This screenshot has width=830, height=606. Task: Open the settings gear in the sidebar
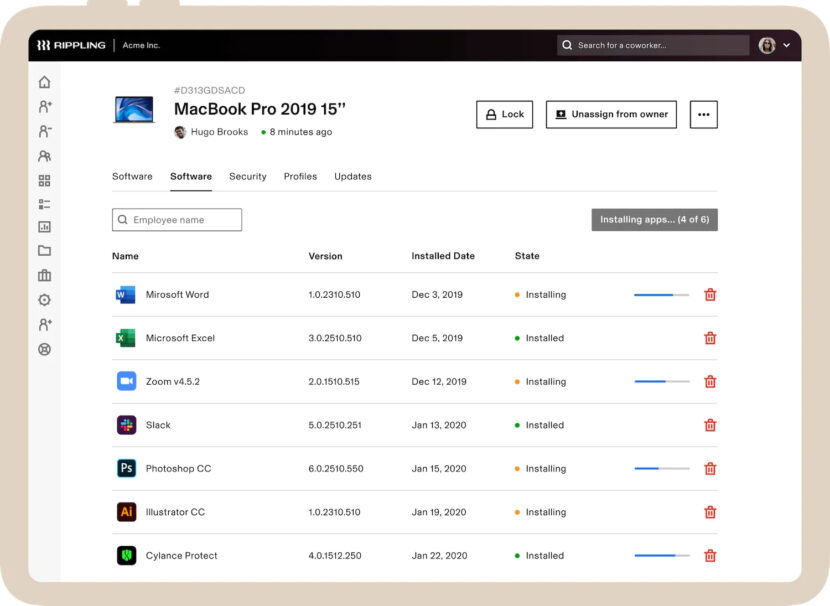tap(44, 299)
